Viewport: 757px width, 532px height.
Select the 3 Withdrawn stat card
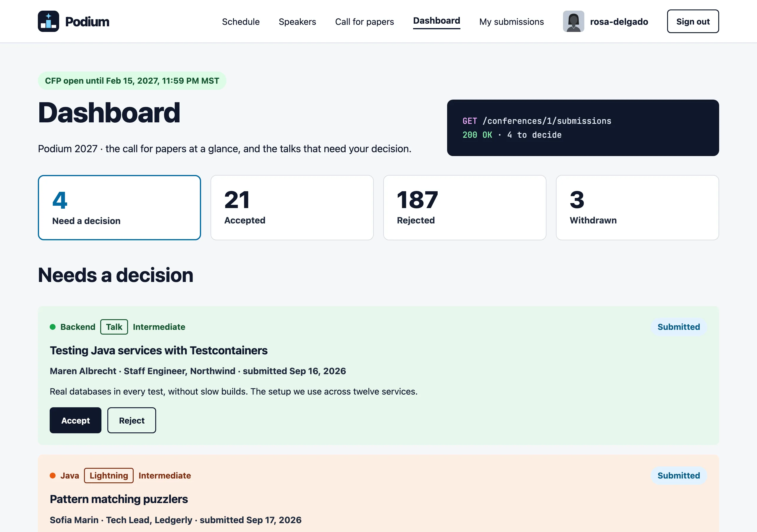tap(637, 208)
